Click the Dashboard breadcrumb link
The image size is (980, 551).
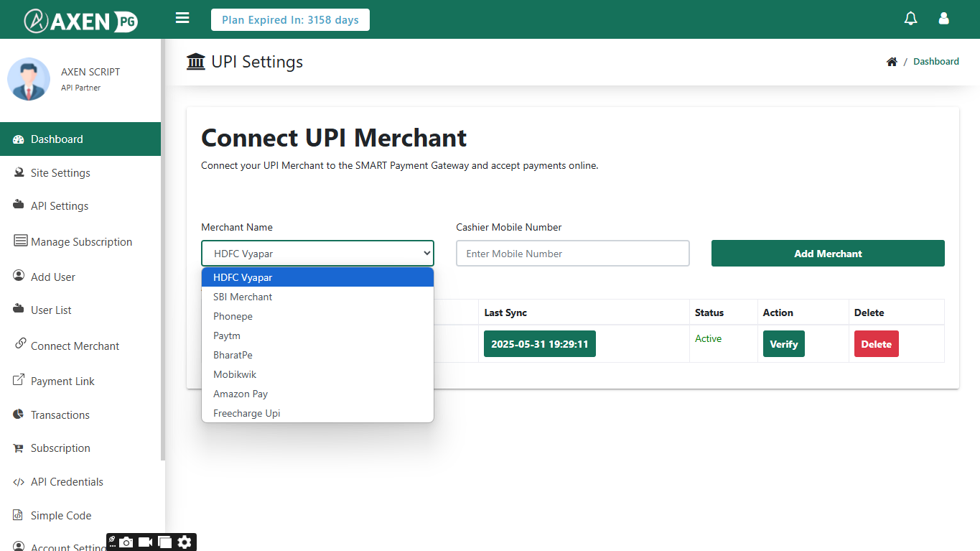pos(935,62)
